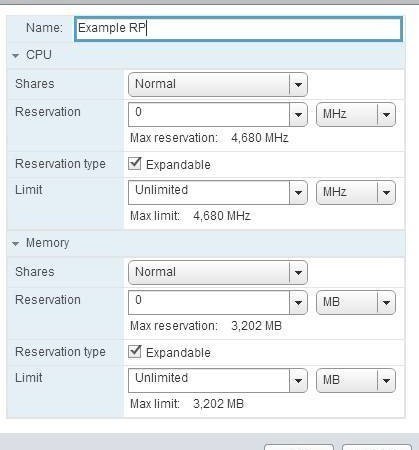Open the Memory Limit MB unit dropdown

click(356, 380)
